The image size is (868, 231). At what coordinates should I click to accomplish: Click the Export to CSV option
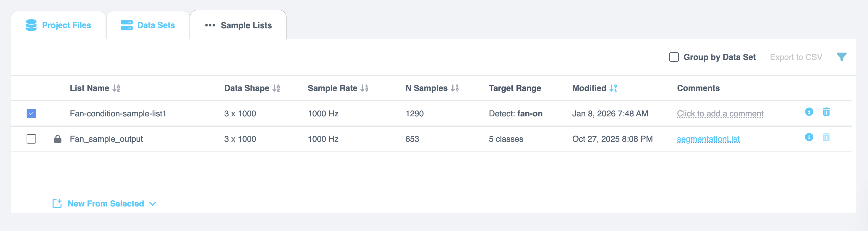point(796,57)
